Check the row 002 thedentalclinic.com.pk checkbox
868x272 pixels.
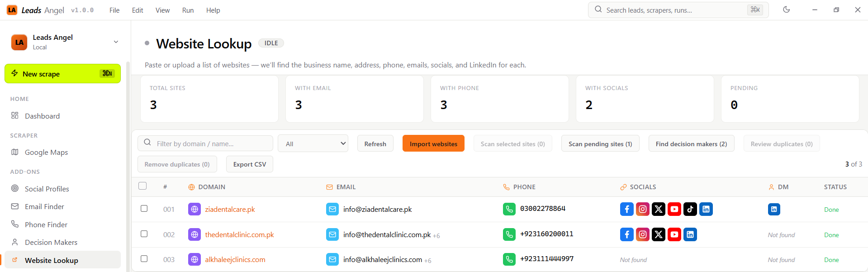[x=144, y=234]
